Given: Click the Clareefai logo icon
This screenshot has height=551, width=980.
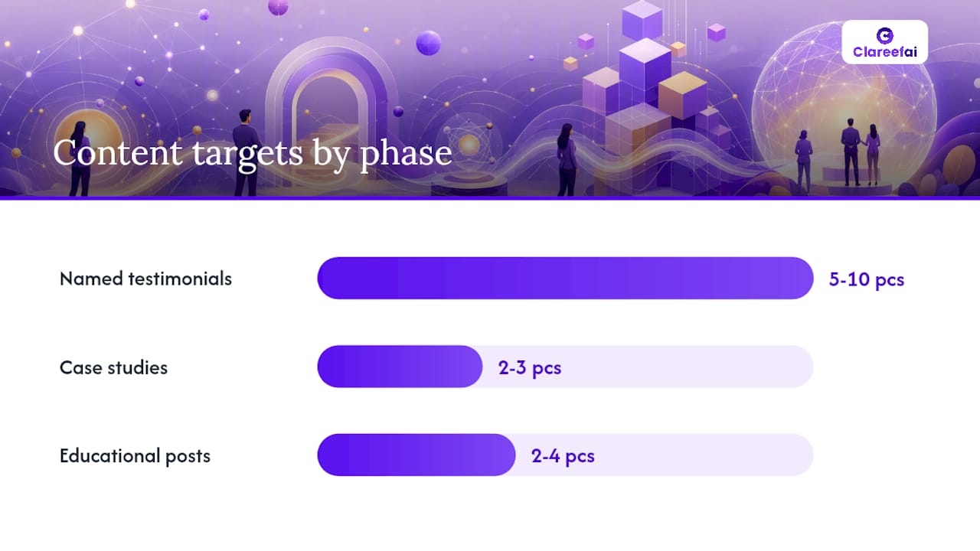Looking at the screenshot, I should point(884,35).
